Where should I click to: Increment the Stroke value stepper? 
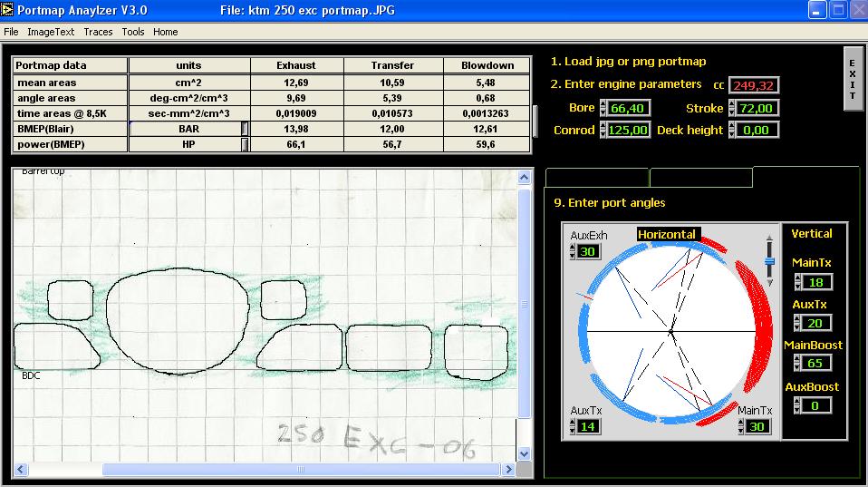[732, 104]
